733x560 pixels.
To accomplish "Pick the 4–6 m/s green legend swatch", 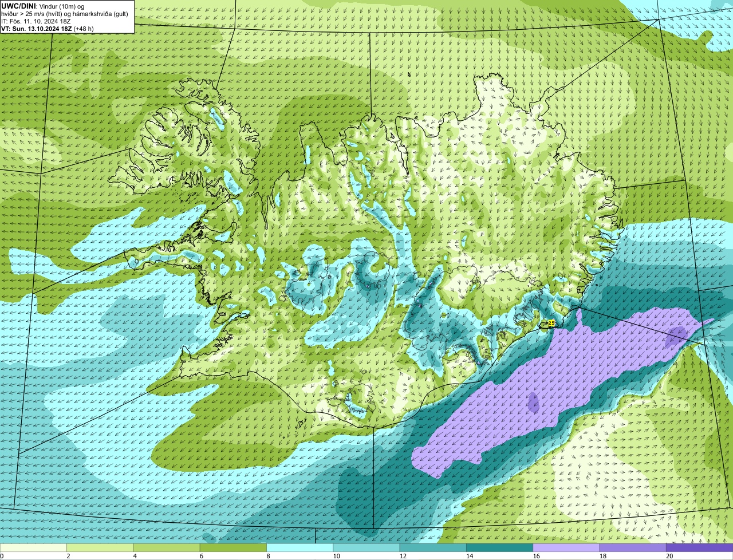I will click(x=167, y=548).
